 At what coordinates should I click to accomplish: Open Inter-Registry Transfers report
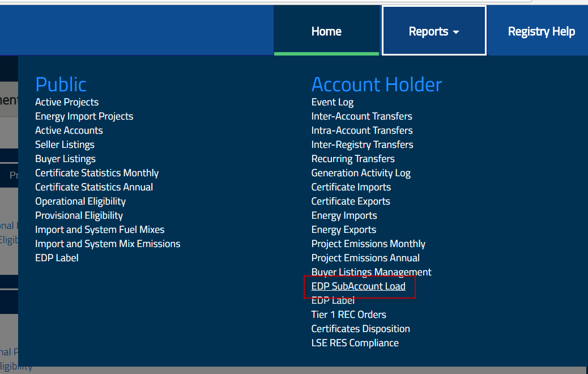pyautogui.click(x=362, y=144)
